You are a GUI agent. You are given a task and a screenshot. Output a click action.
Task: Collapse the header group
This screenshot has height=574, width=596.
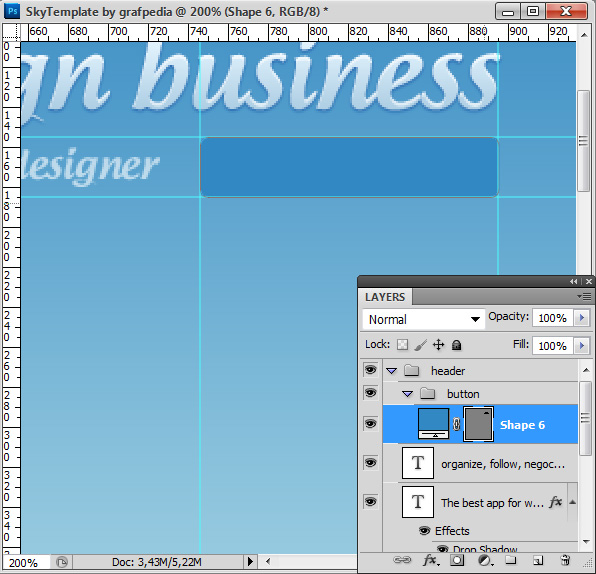pyautogui.click(x=392, y=371)
